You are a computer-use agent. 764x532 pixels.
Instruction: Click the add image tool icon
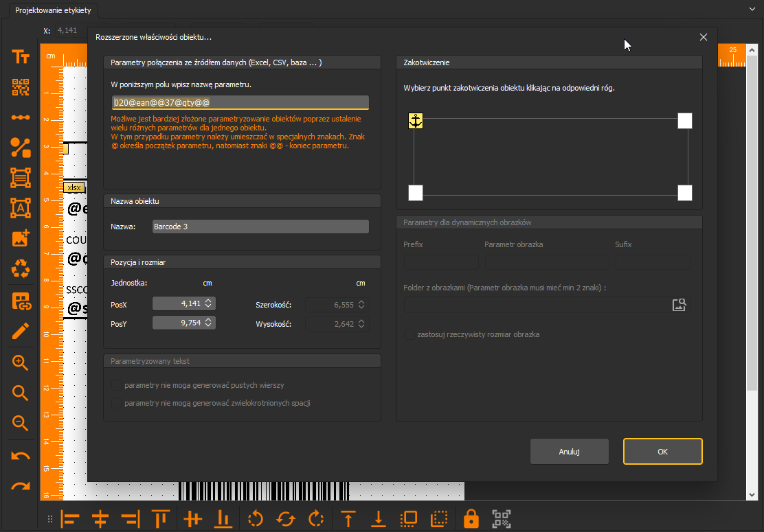click(21, 238)
